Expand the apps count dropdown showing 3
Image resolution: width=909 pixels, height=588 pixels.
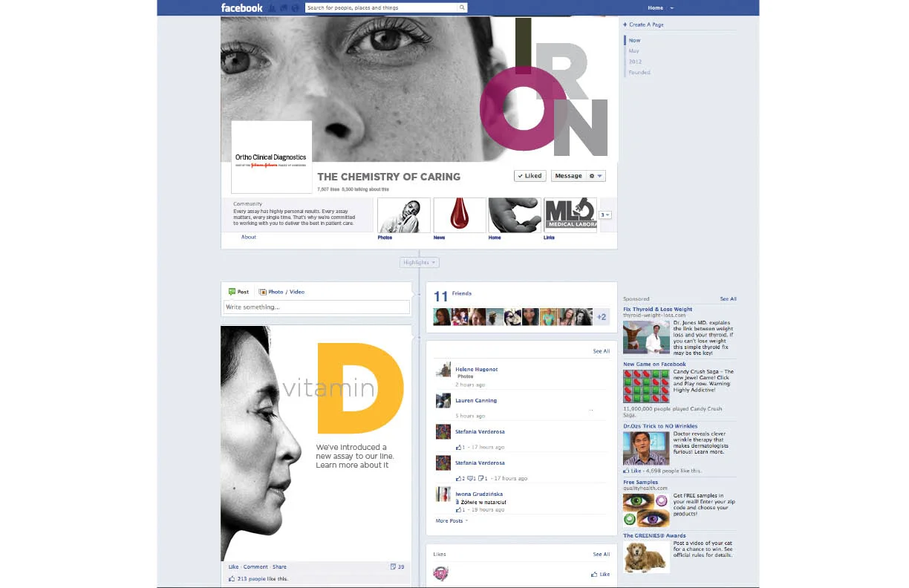coord(605,215)
